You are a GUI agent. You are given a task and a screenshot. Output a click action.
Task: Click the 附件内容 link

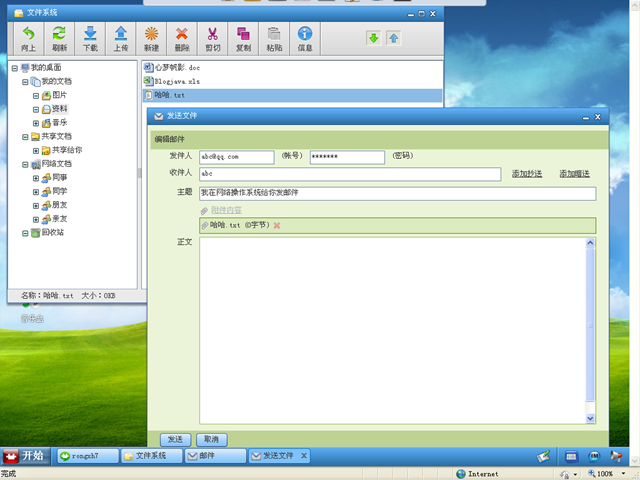(226, 210)
